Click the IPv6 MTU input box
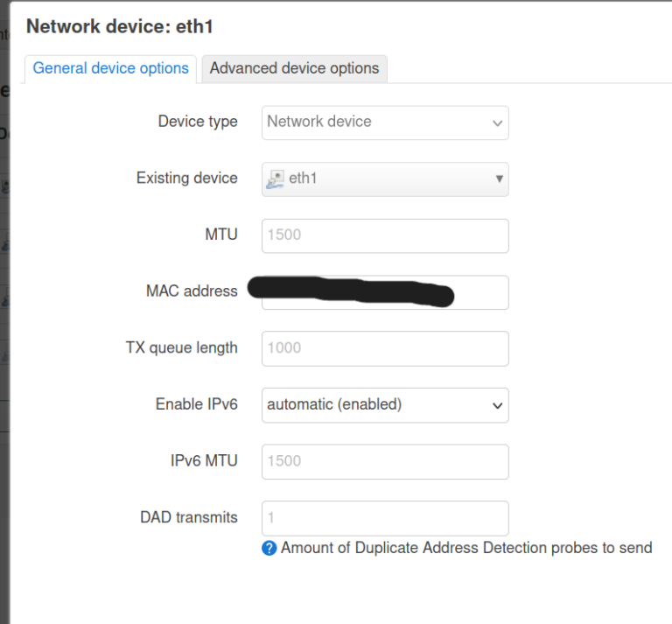The height and width of the screenshot is (624, 672). [x=385, y=461]
